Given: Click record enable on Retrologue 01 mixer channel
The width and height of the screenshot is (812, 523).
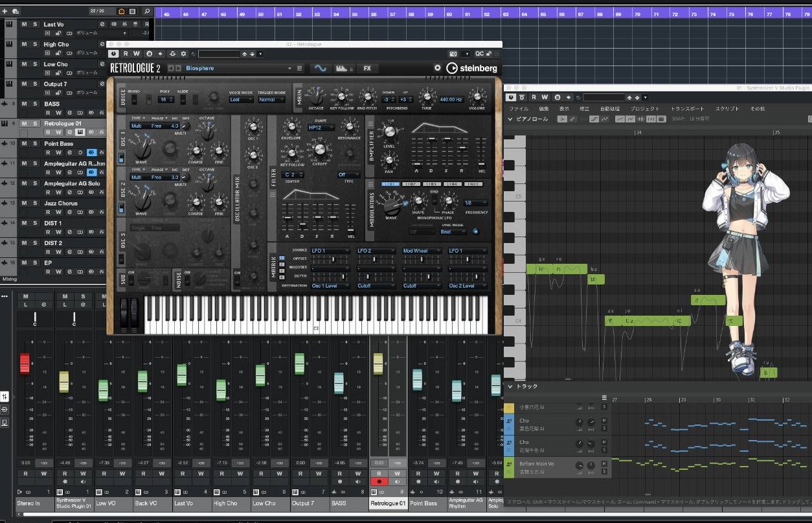Looking at the screenshot, I should point(379,482).
